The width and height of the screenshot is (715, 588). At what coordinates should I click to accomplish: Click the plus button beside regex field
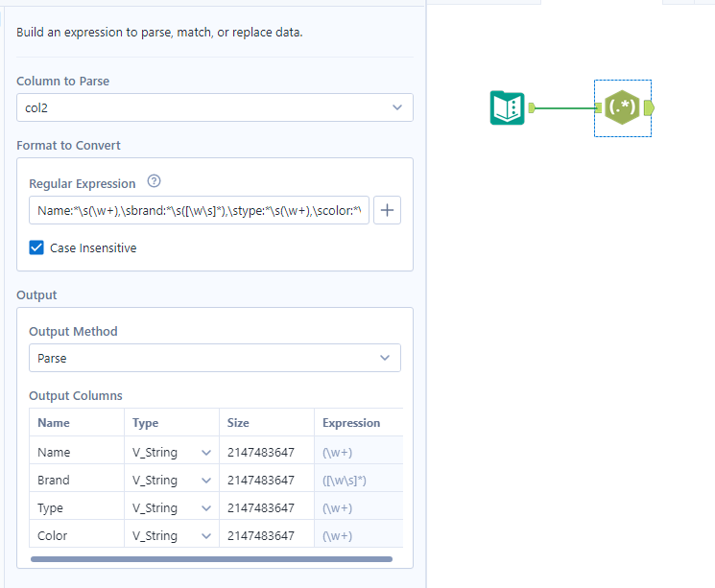[x=388, y=210]
